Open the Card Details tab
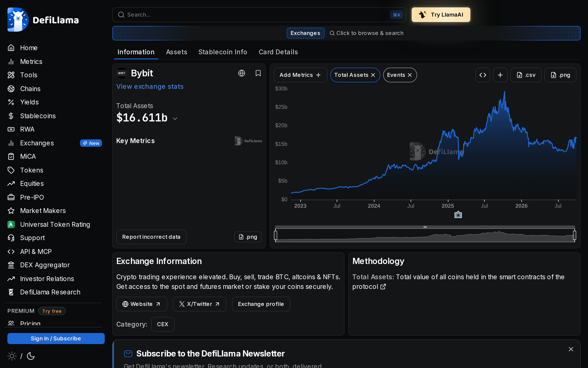Viewport: 588px width, 368px height. point(278,52)
